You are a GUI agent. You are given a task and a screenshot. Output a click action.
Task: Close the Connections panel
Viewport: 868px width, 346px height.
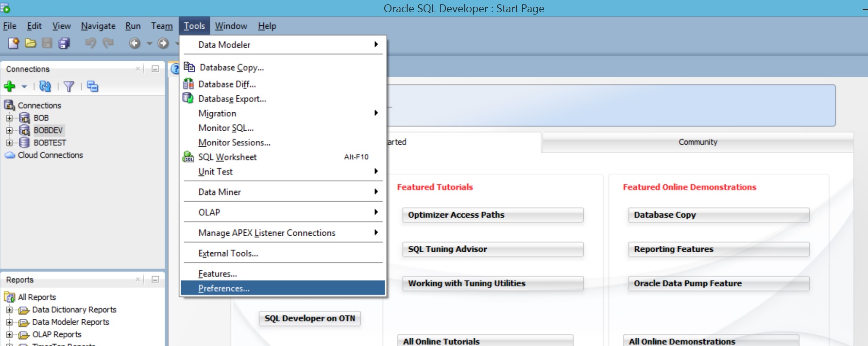pos(138,69)
